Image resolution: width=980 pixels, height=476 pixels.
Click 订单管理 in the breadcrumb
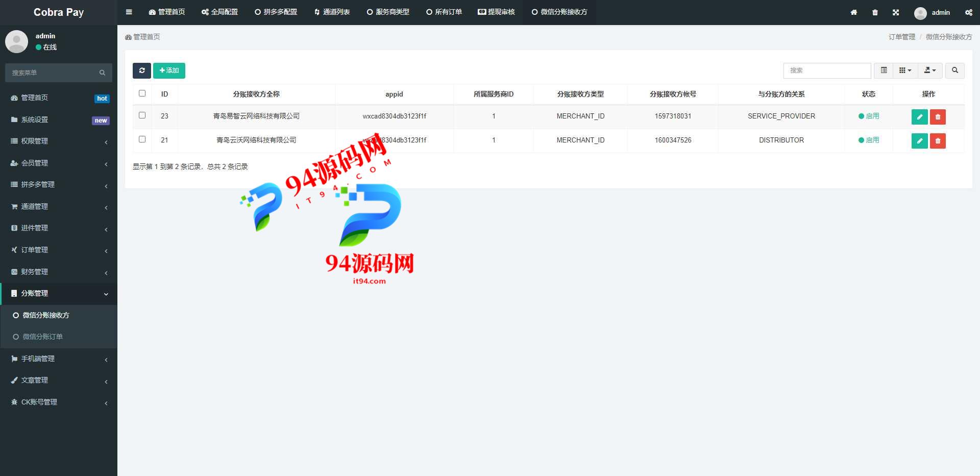[901, 37]
